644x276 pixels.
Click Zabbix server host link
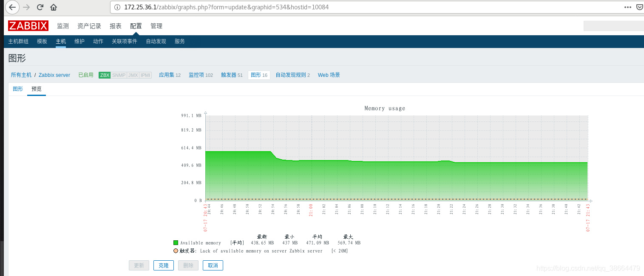tap(54, 75)
